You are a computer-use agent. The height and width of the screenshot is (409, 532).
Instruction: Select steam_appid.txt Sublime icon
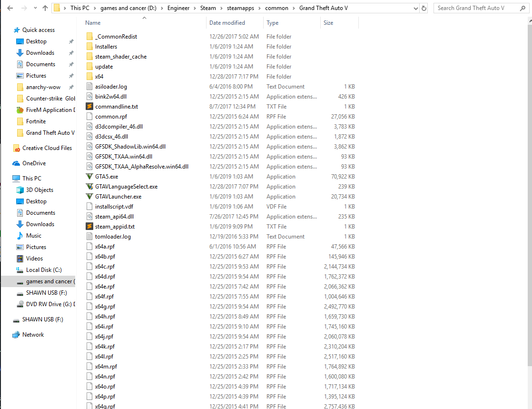click(89, 226)
